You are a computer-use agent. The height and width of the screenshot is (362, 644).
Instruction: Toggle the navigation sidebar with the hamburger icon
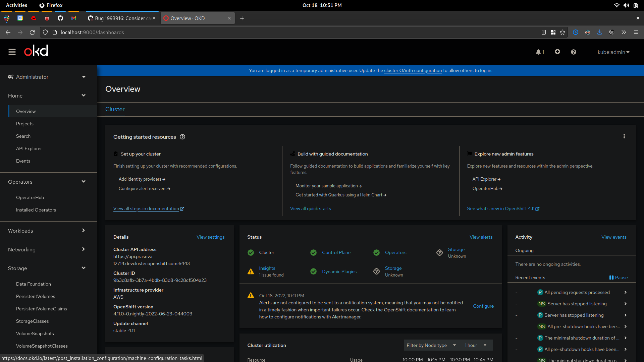(x=12, y=52)
